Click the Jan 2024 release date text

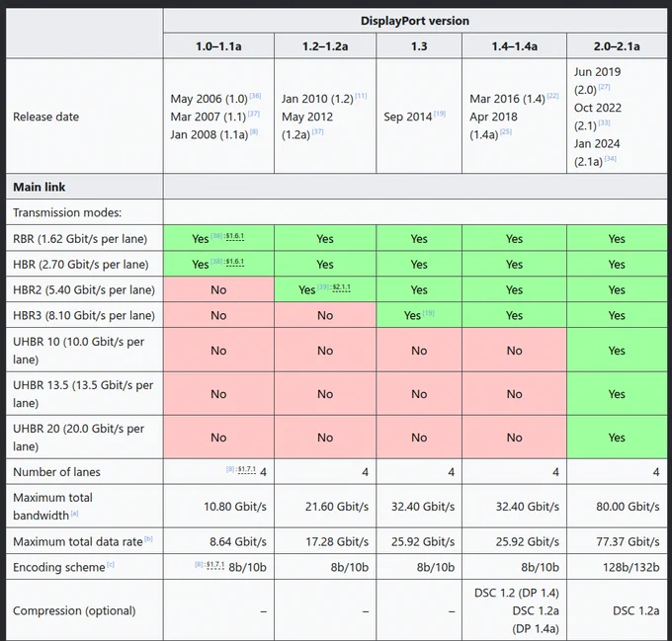click(597, 143)
